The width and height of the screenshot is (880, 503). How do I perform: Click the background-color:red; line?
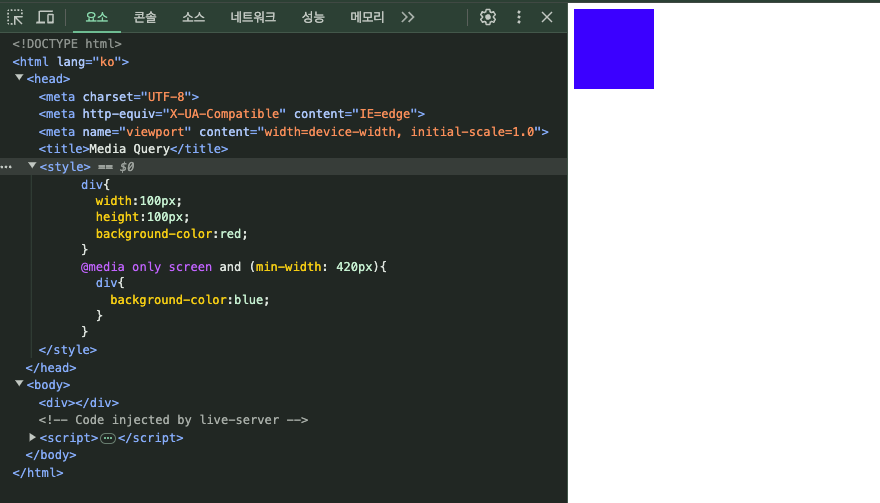point(172,234)
